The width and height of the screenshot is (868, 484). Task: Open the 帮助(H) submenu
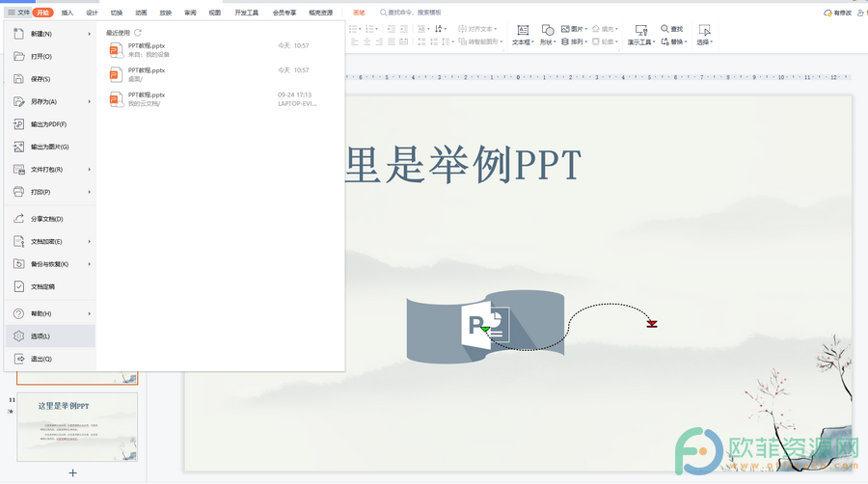(x=50, y=313)
